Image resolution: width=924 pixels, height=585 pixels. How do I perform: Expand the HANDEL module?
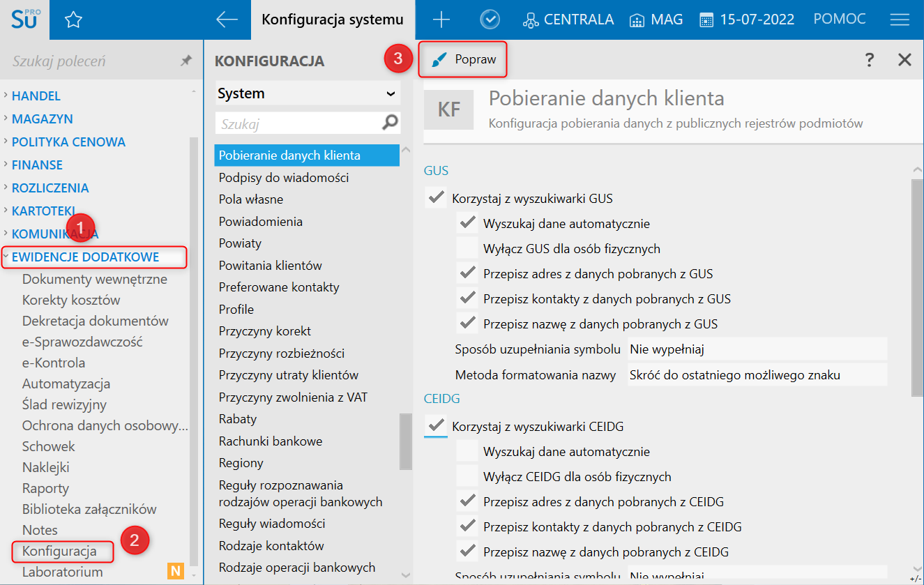coord(36,96)
